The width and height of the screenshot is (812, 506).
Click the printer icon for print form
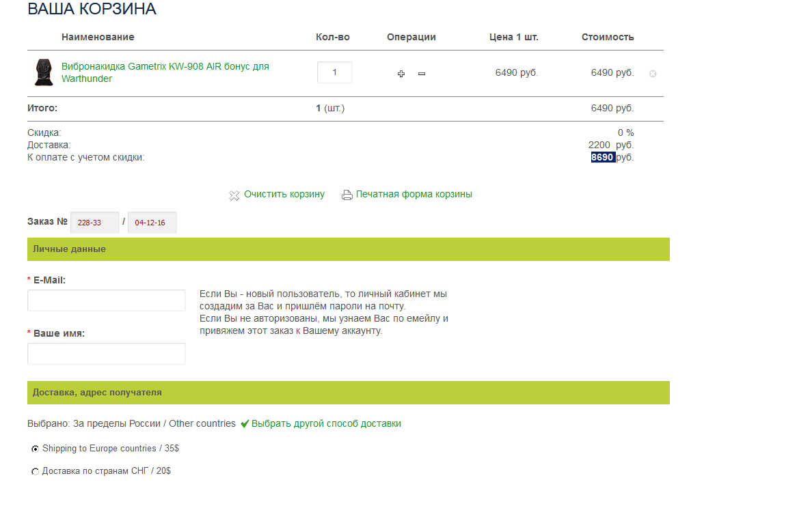pyautogui.click(x=347, y=195)
